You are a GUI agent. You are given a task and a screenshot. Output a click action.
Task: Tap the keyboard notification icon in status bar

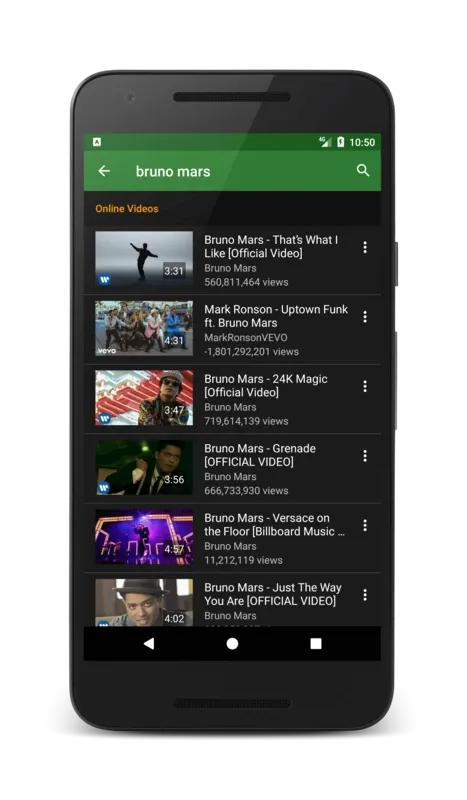click(x=97, y=142)
